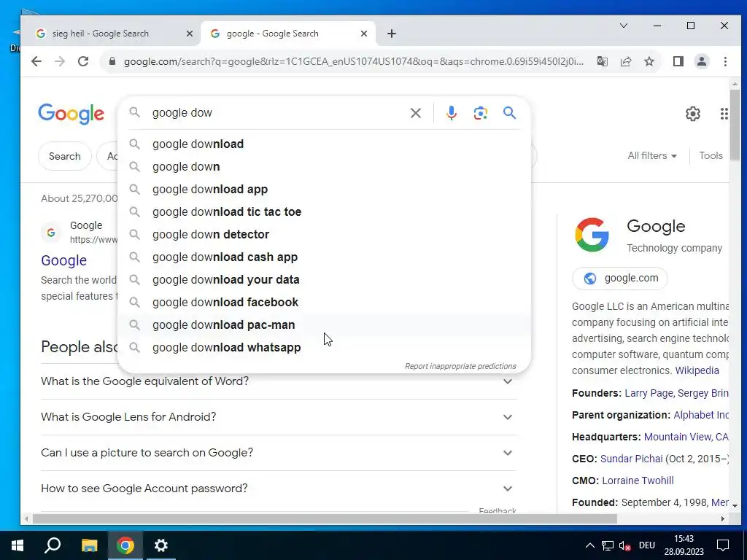Open the translate page icon in the address bar
Screen dimensions: 747x560
[602, 61]
